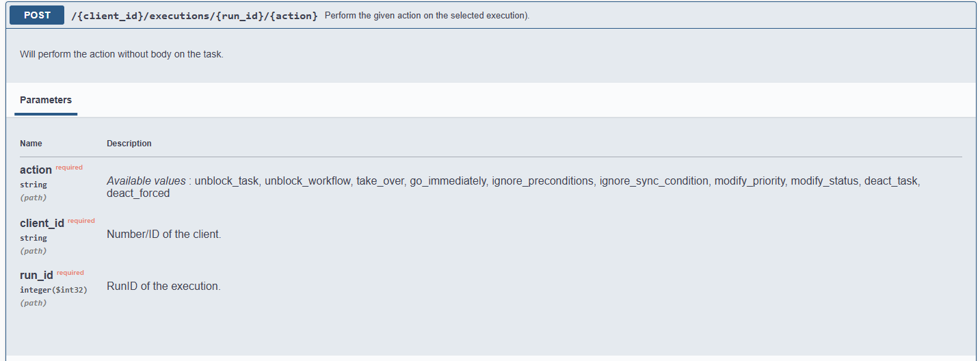Click the client_id parameter name

[x=42, y=224]
